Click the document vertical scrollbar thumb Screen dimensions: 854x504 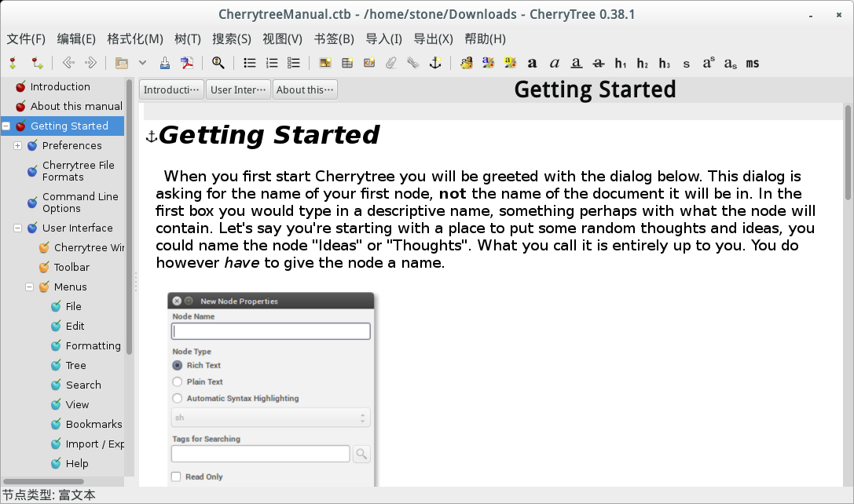click(x=848, y=152)
